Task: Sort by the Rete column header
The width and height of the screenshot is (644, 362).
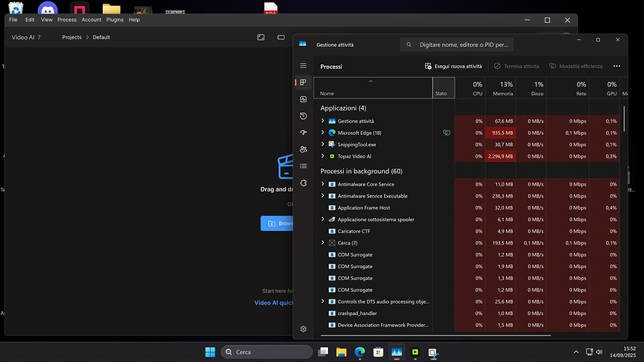Action: tap(567, 88)
